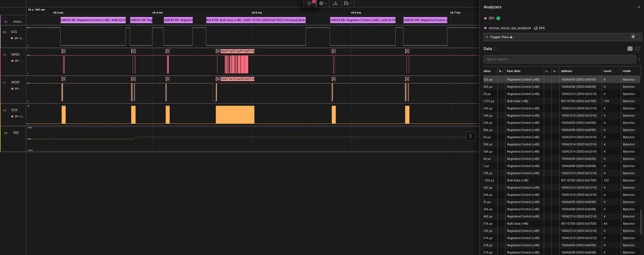Screen dimensions: 644x255
Task: Select the table row starting 452 µs
Action: [561, 87]
